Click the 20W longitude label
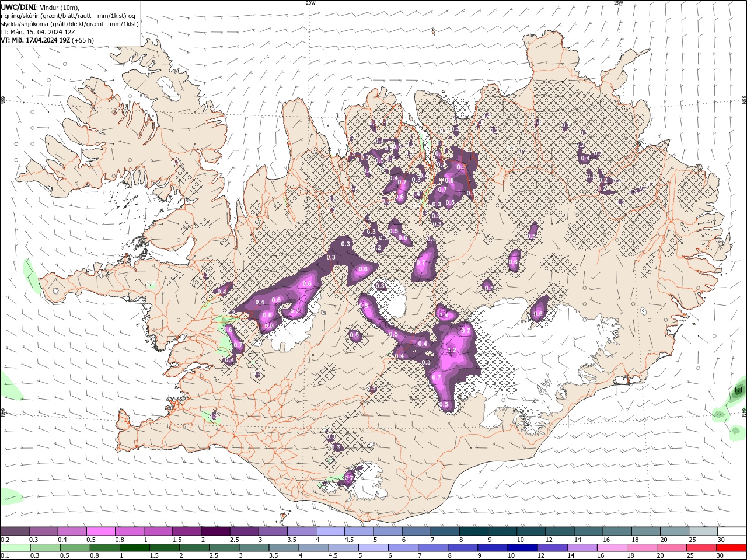This screenshot has width=747, height=560. tap(310, 3)
